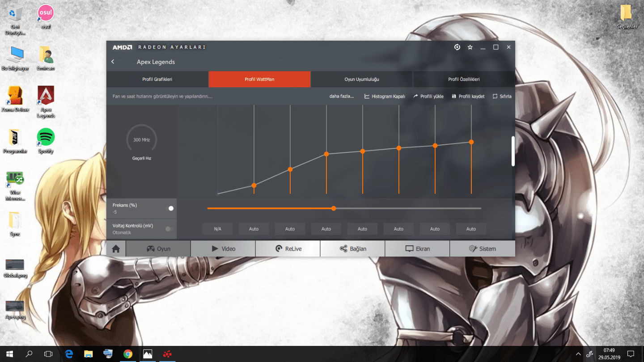Launch Microsoft Edge from the taskbar

tap(69, 354)
